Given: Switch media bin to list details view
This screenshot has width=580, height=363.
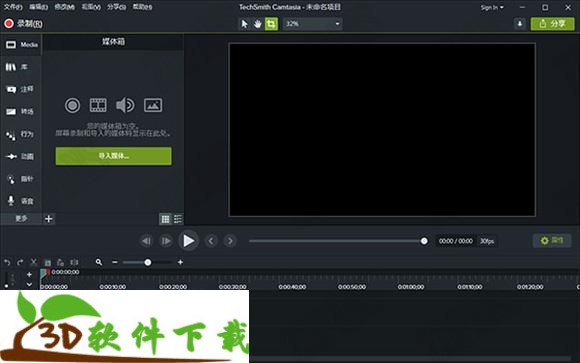Looking at the screenshot, I should (178, 219).
